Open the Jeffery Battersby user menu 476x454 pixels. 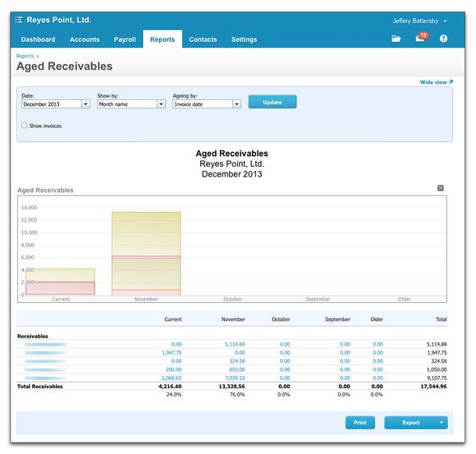(x=419, y=21)
